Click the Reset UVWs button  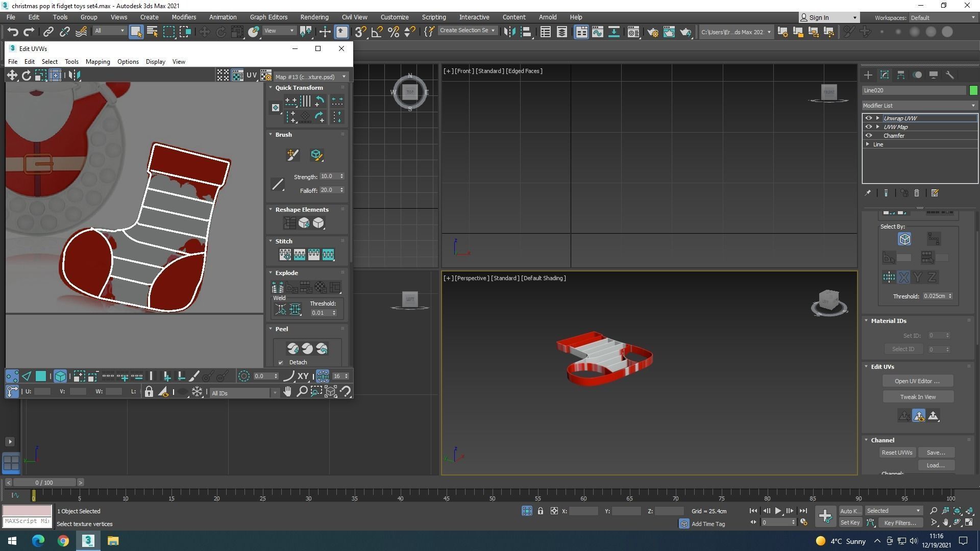(x=897, y=453)
